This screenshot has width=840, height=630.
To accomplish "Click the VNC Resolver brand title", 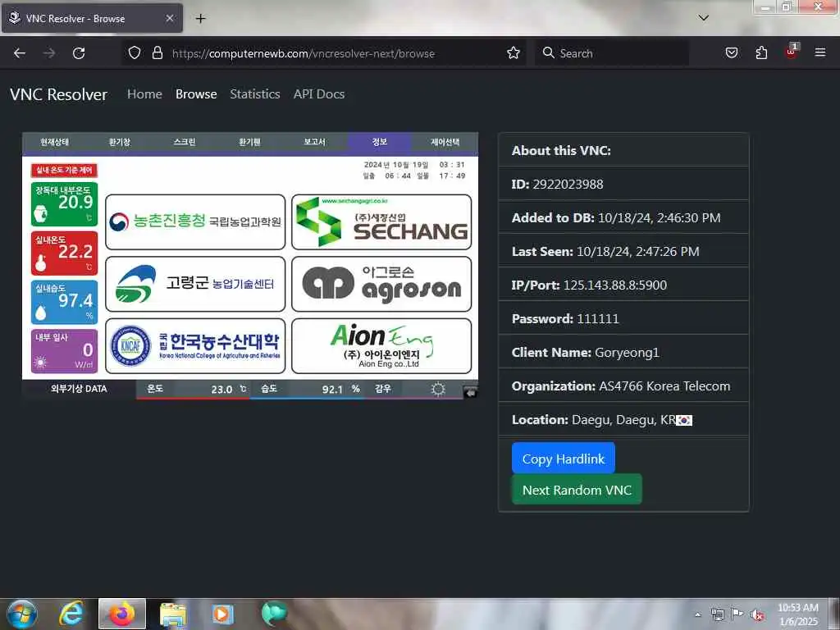I will coord(58,94).
